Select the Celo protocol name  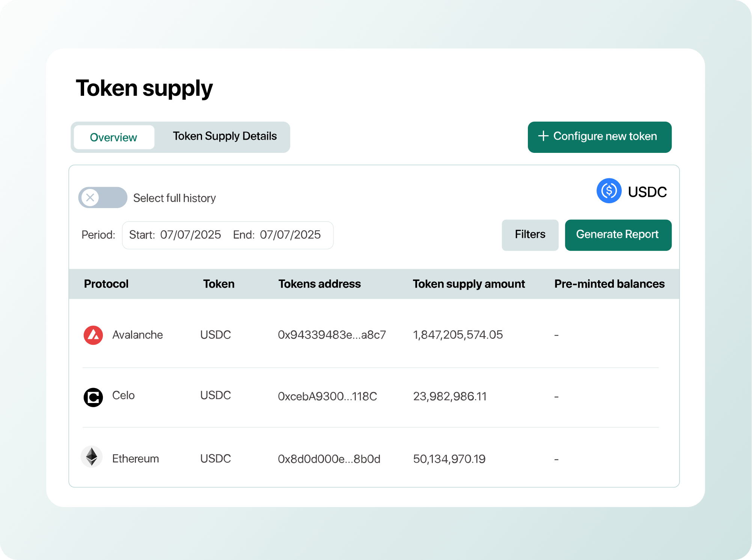tap(123, 395)
